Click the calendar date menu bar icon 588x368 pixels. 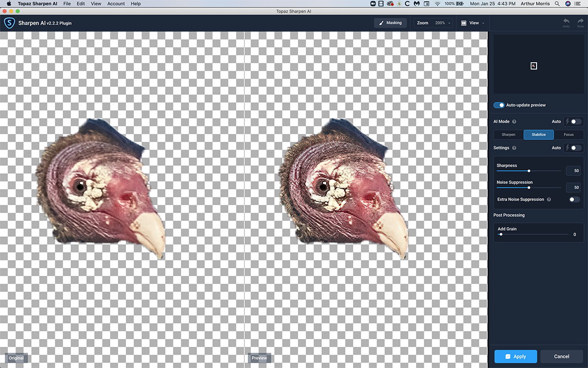point(427,3)
